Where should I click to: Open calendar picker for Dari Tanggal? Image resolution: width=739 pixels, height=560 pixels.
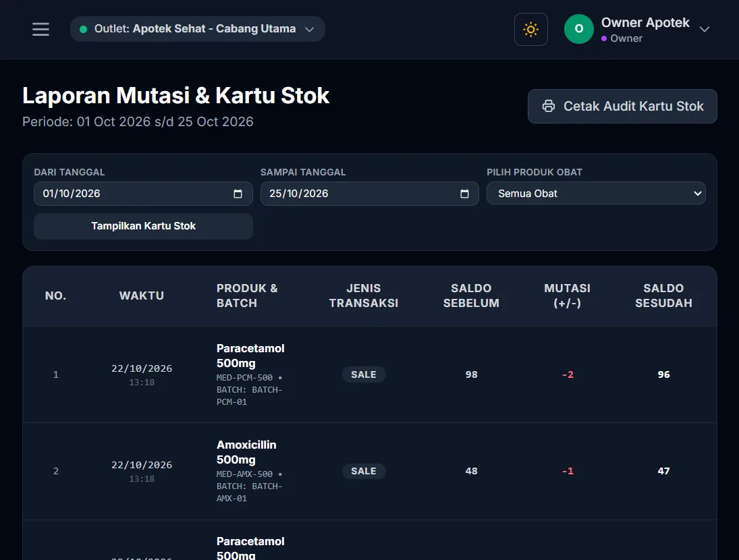[238, 194]
